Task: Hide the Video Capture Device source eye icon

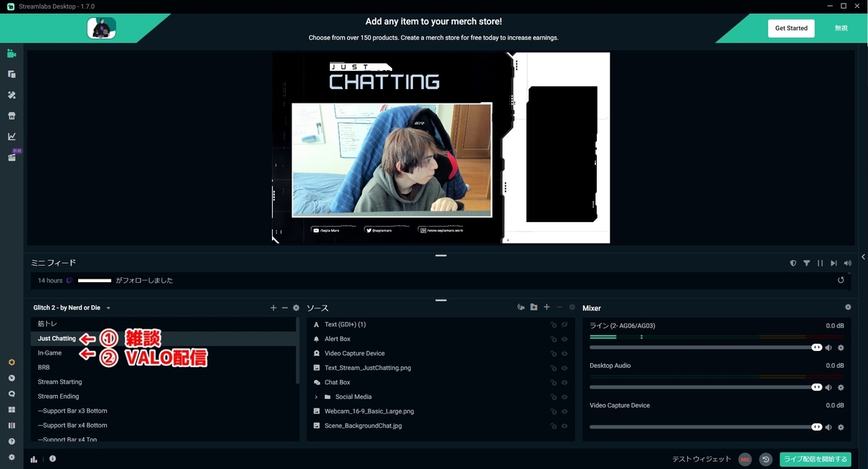Action: click(565, 354)
